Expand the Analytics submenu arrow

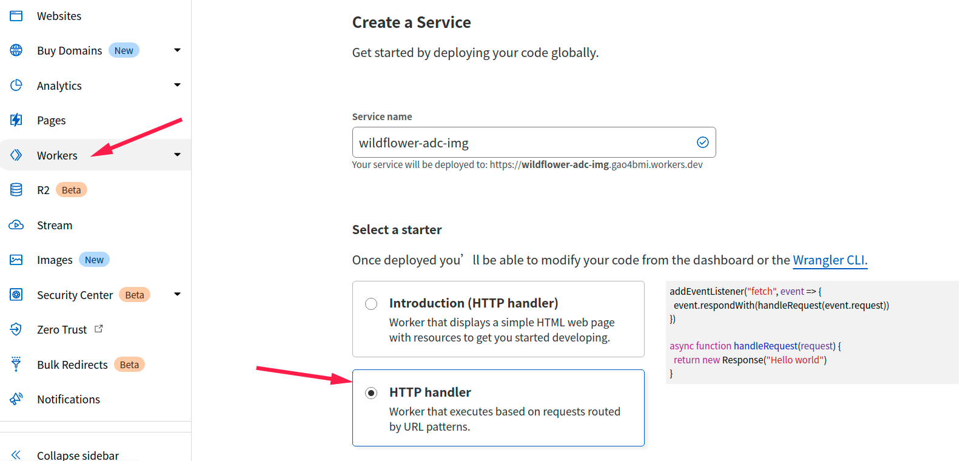tap(177, 85)
